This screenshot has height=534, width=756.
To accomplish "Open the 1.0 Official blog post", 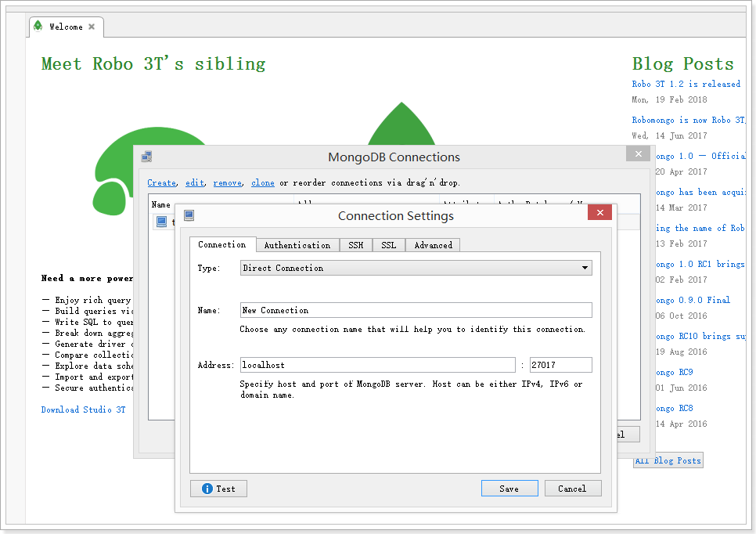I will click(x=700, y=156).
